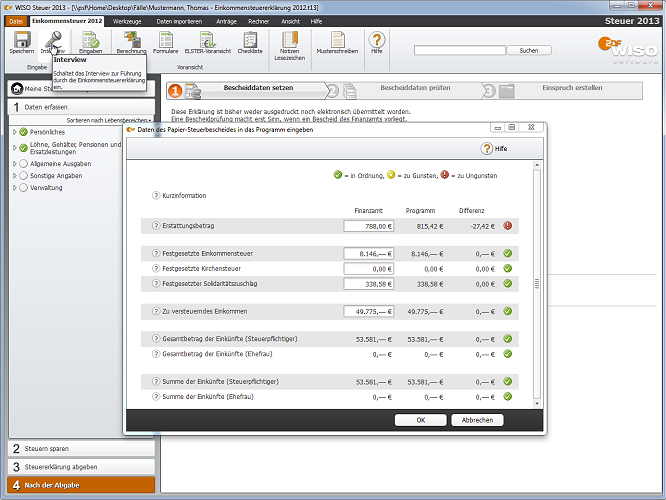Expand the Verwaltung tree node
This screenshot has height=500, width=666.
click(14, 187)
